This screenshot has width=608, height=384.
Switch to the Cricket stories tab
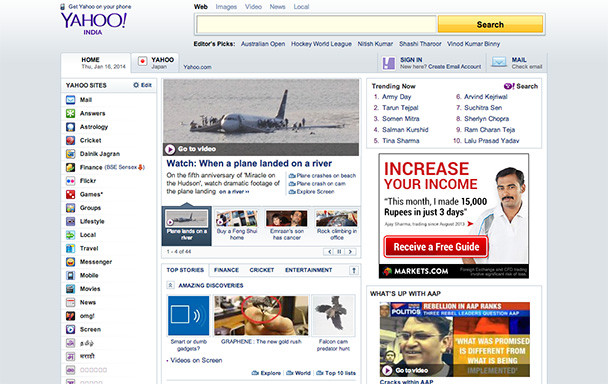[x=262, y=270]
